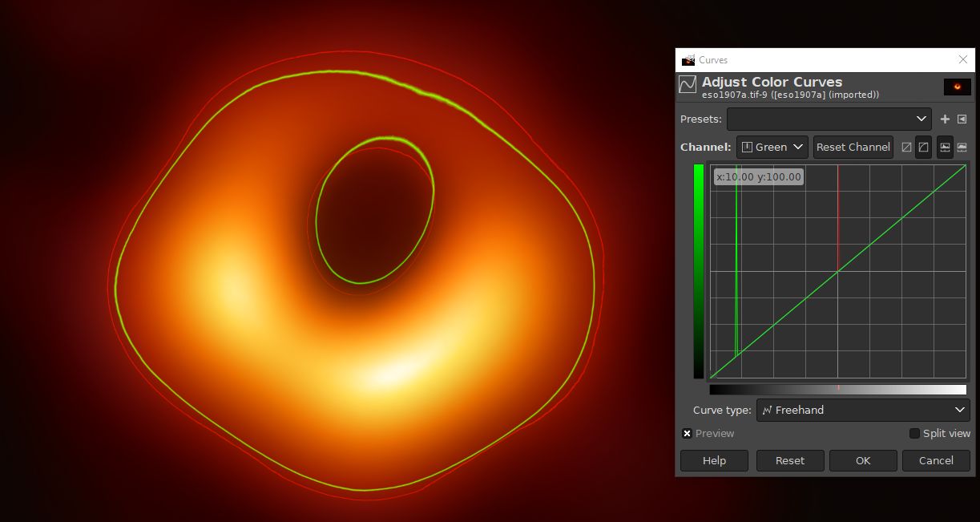Viewport: 980px width, 522px height.
Task: Enable the Split view checkbox
Action: (x=914, y=433)
